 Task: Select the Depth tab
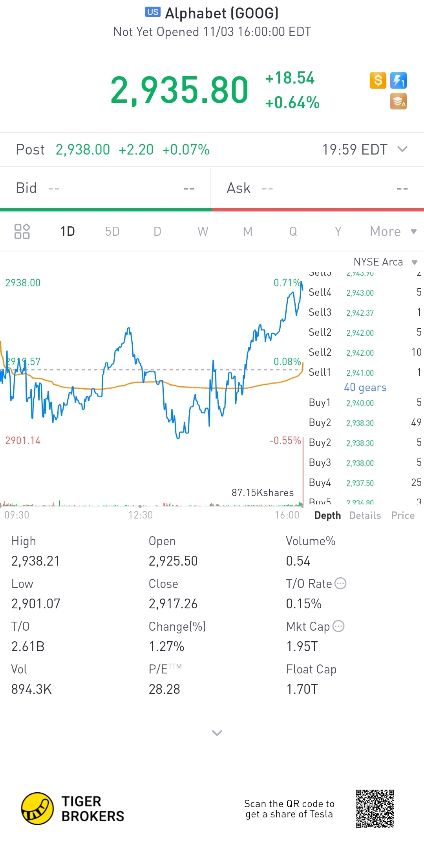point(328,515)
